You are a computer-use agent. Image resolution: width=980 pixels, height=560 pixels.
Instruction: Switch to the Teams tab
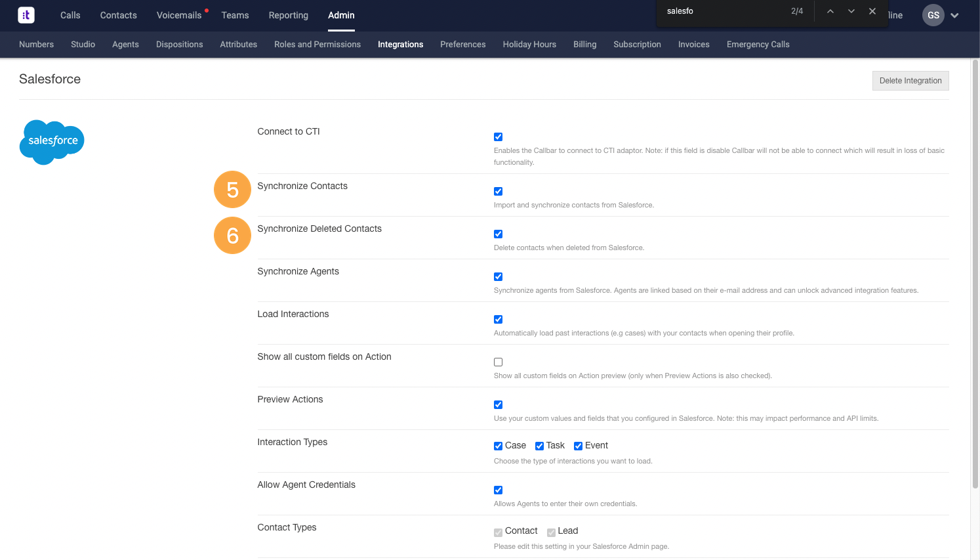point(235,15)
